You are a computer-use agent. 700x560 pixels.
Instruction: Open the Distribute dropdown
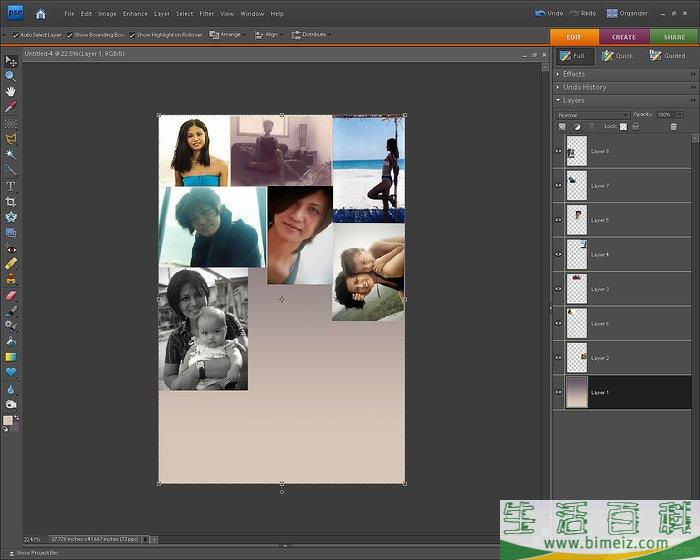click(311, 34)
